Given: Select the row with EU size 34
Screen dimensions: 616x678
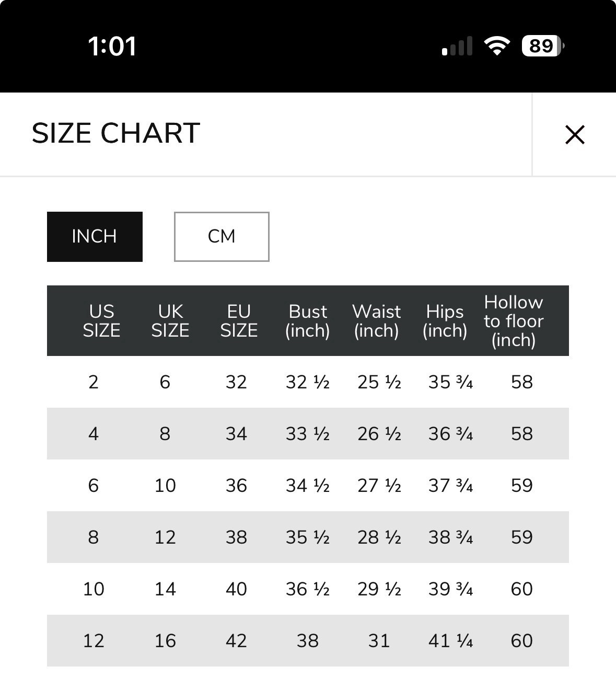Looking at the screenshot, I should 308,434.
